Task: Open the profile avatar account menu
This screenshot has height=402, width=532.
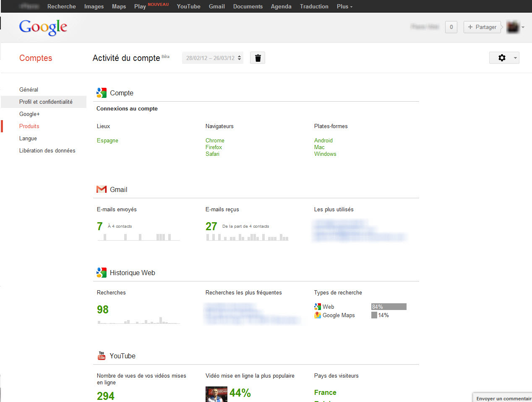Action: pyautogui.click(x=515, y=27)
